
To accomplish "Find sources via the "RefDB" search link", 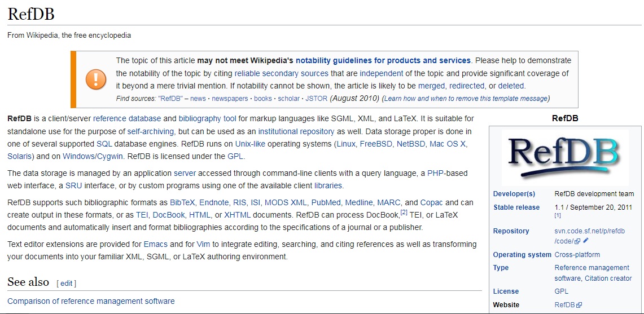I will click(x=170, y=99).
